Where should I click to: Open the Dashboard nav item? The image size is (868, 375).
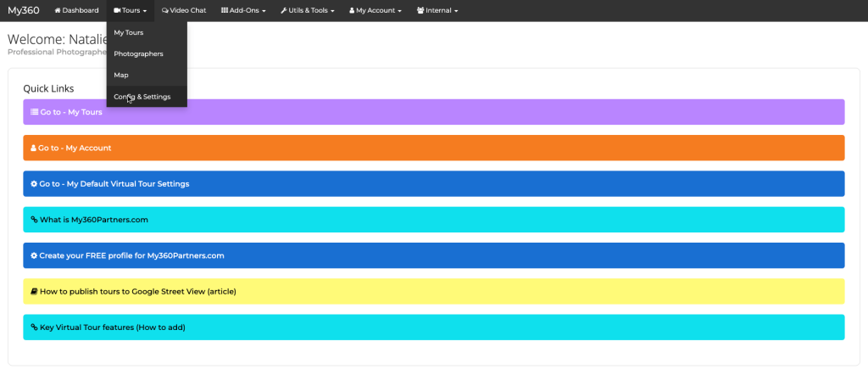click(76, 10)
